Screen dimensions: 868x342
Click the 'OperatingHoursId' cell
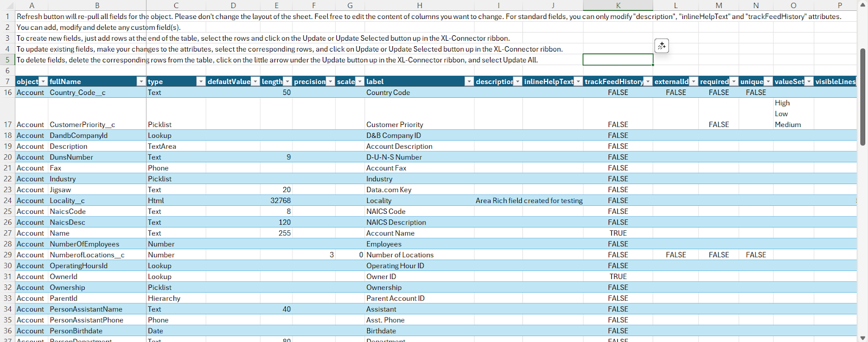[97, 265]
